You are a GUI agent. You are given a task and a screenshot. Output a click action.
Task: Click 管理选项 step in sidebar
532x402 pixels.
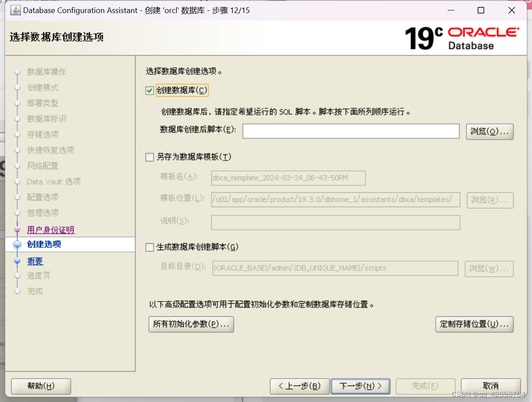click(43, 213)
